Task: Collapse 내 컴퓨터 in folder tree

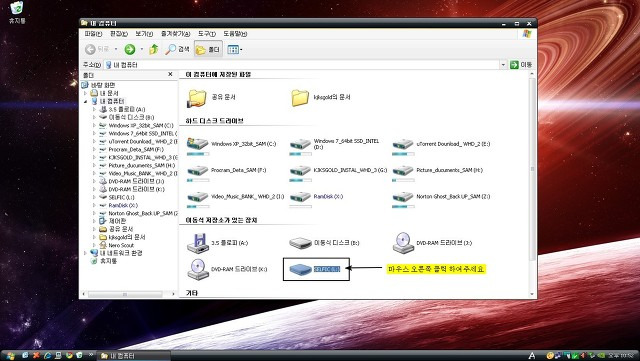Action: coord(86,101)
